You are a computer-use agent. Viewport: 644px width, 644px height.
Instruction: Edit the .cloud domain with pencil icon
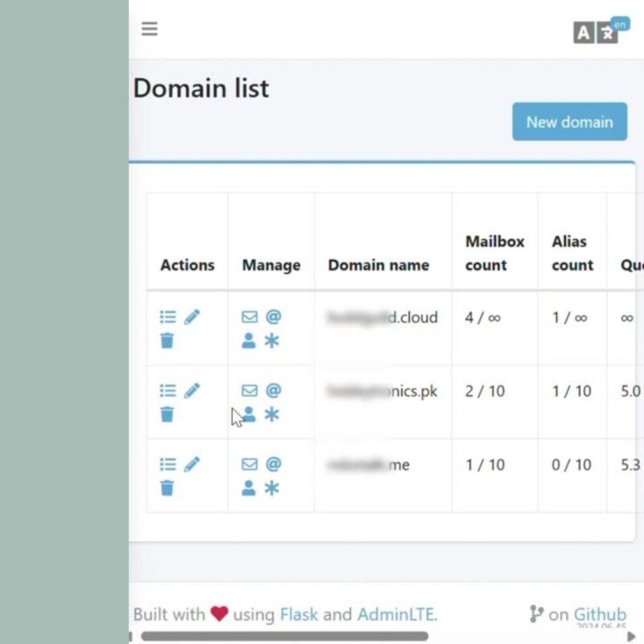[192, 317]
